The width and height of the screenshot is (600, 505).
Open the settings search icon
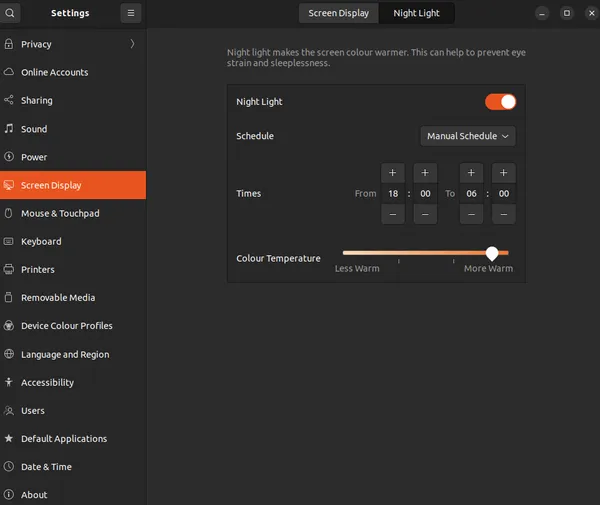tap(10, 13)
